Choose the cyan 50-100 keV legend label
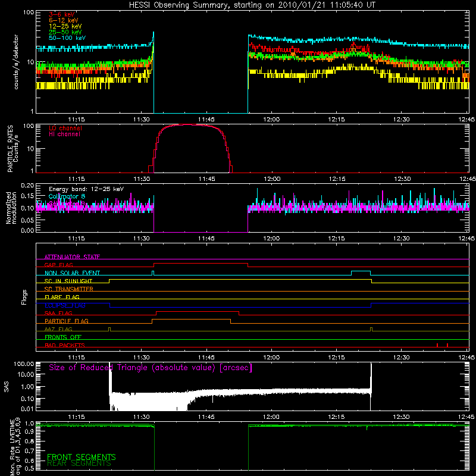Viewport: 476px width, 476px height. [x=67, y=38]
